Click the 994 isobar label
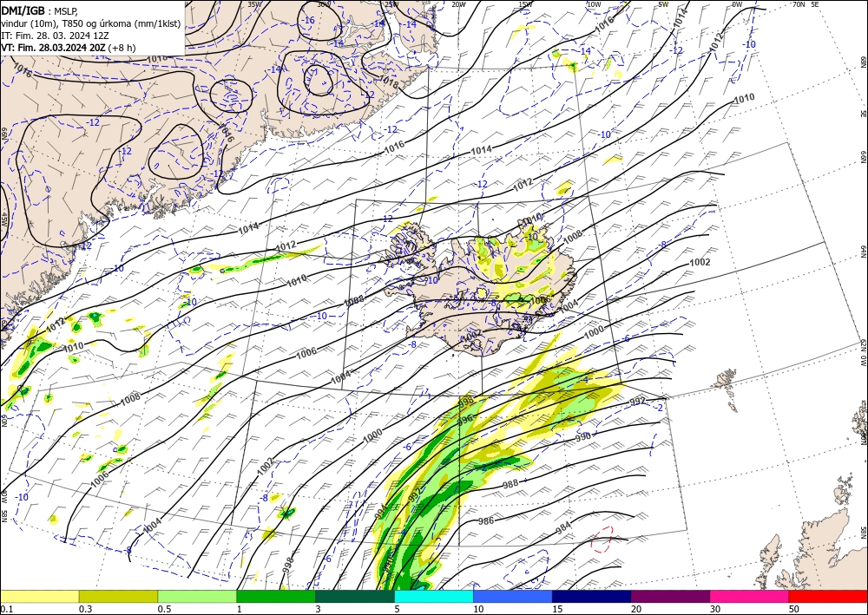 [x=380, y=512]
